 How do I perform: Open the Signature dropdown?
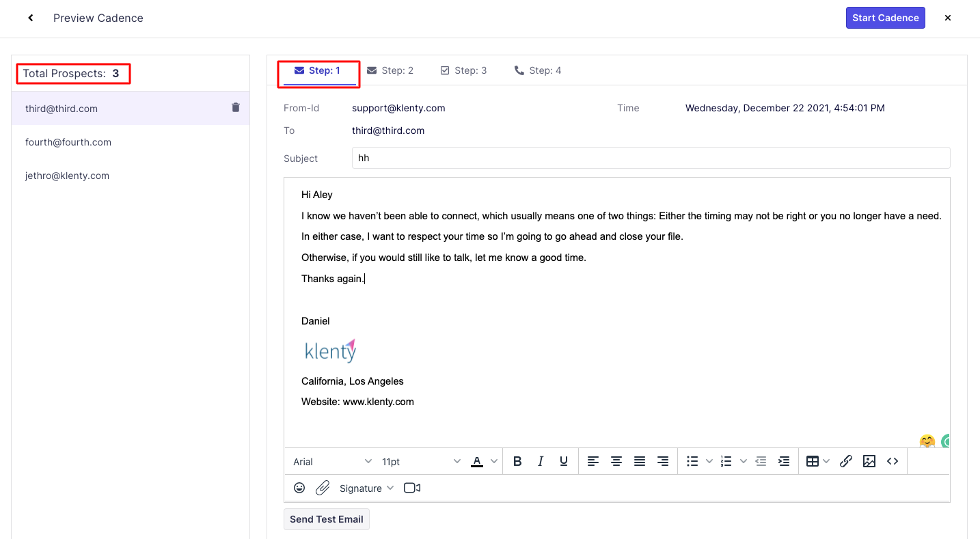(x=367, y=488)
